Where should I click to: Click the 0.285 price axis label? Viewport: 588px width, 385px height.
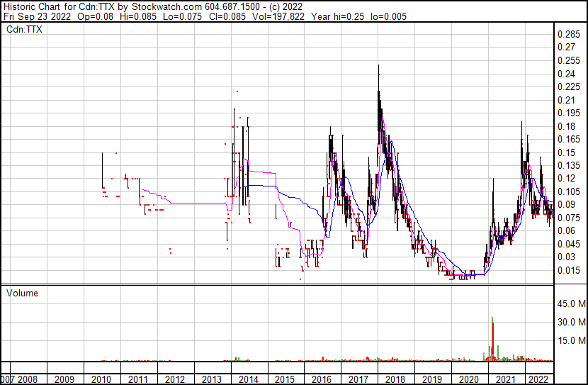click(x=569, y=35)
